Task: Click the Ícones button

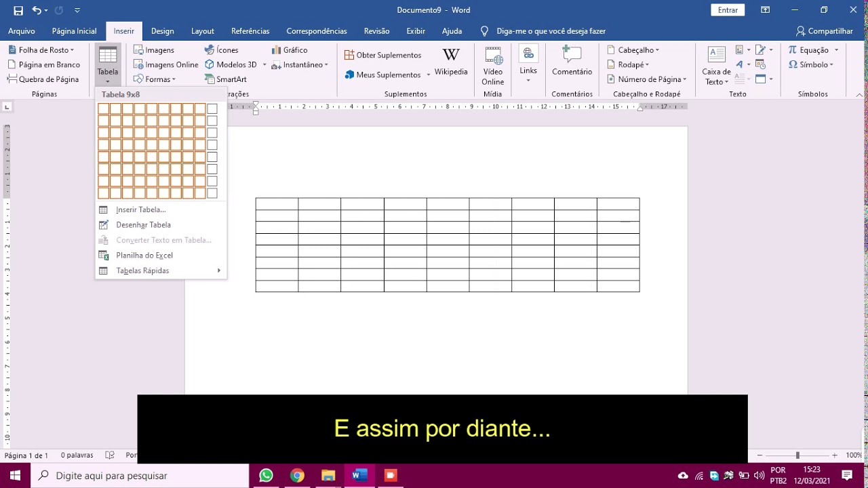Action: (222, 50)
